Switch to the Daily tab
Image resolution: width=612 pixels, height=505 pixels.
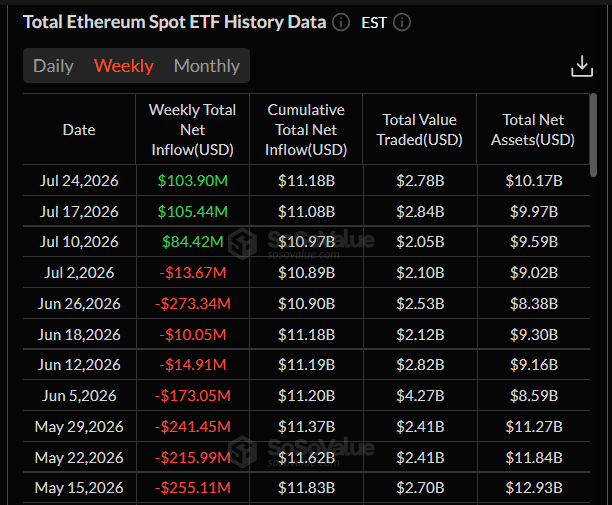53,66
